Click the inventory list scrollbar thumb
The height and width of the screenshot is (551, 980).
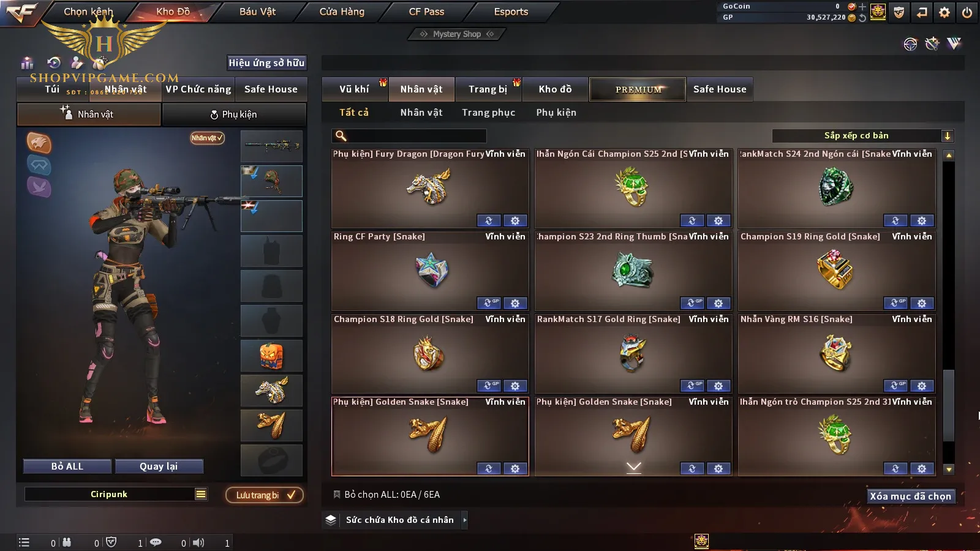pos(949,405)
